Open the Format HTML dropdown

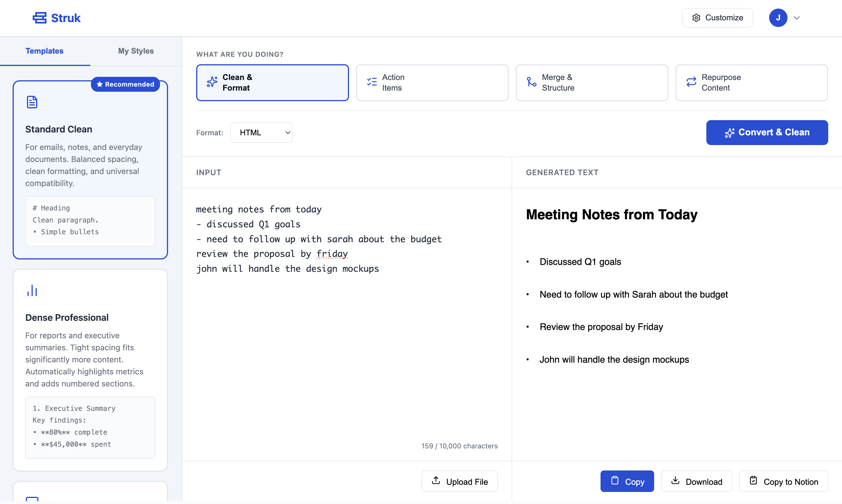[261, 132]
